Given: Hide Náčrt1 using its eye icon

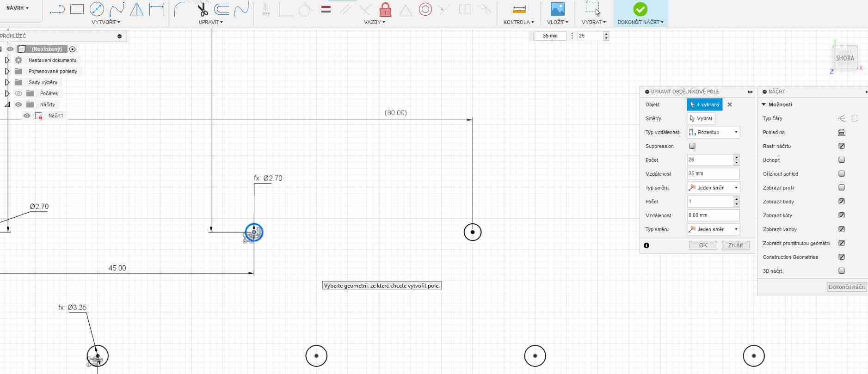Looking at the screenshot, I should click(x=27, y=116).
